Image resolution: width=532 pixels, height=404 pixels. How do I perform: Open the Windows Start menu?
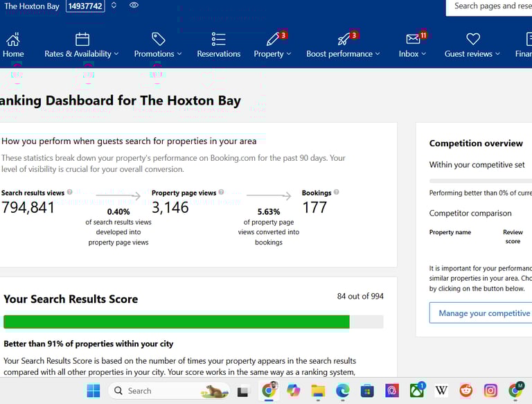coord(94,391)
